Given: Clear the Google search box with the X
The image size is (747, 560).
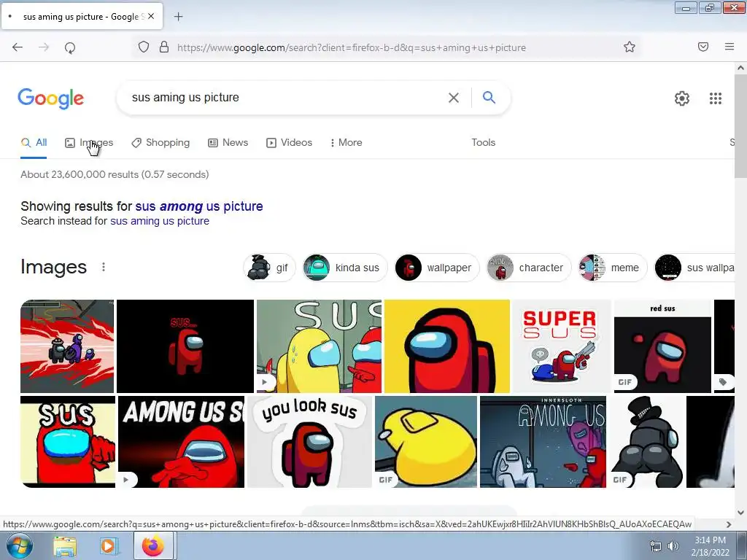Looking at the screenshot, I should point(454,98).
